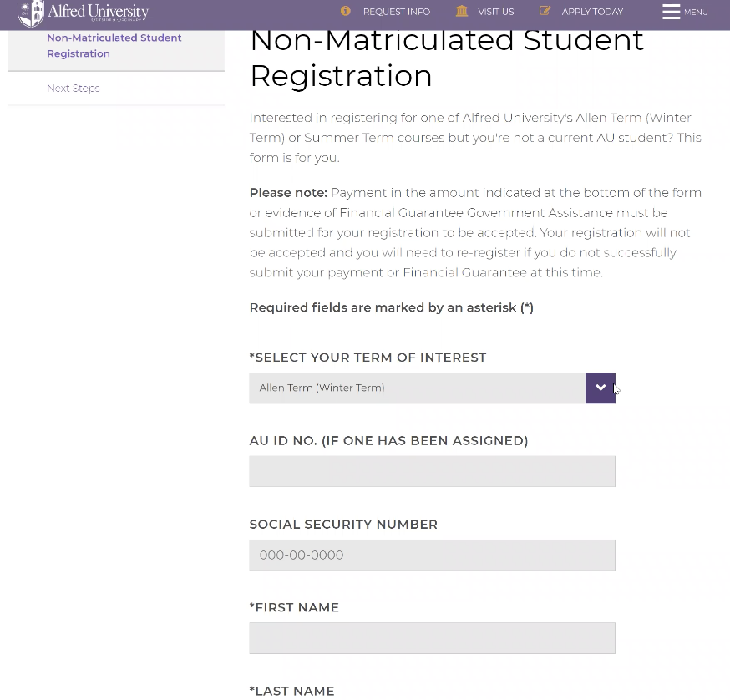Viewport: 730px width, 700px height.
Task: Click the info circle icon beside Request Info
Action: pyautogui.click(x=346, y=11)
